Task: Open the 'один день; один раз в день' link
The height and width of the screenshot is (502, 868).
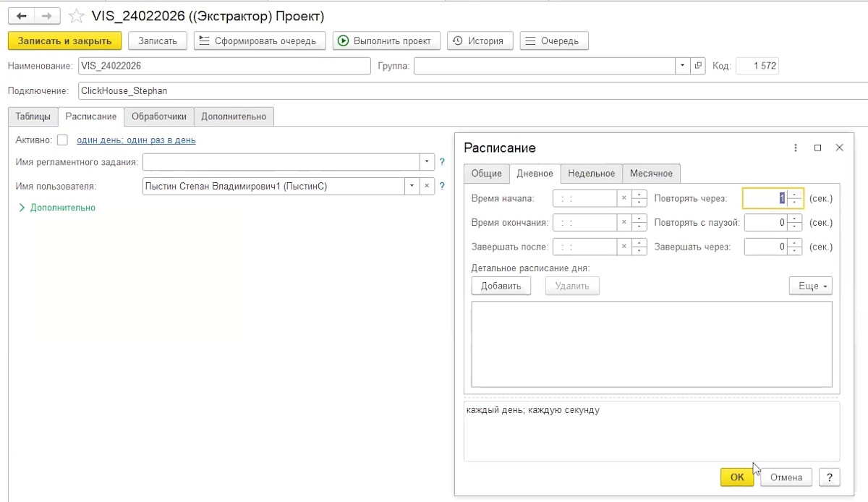Action: [136, 140]
